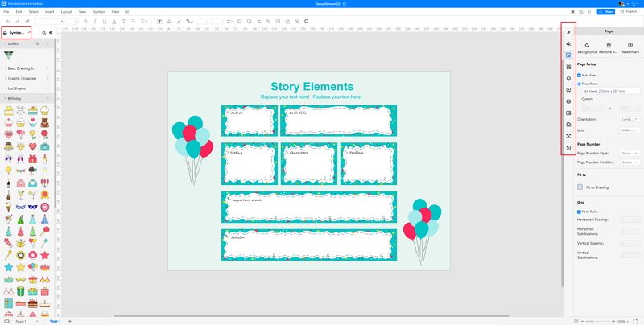644x325 pixels.
Task: Open the Theme grid sidebar icon
Action: click(x=568, y=67)
